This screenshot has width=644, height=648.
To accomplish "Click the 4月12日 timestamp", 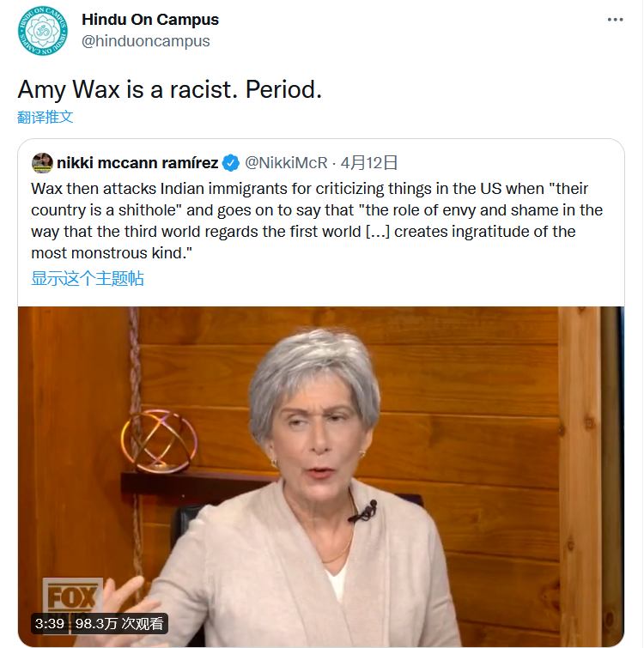I will click(x=369, y=163).
